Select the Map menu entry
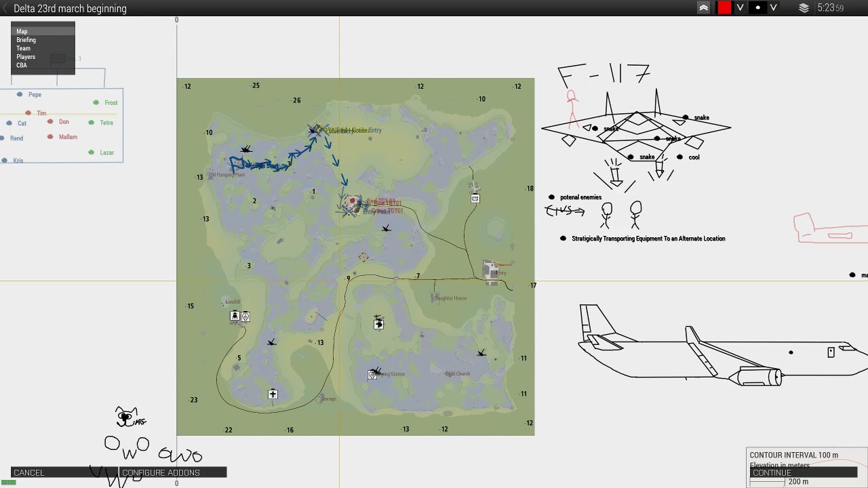Image resolution: width=868 pixels, height=488 pixels. pos(43,31)
